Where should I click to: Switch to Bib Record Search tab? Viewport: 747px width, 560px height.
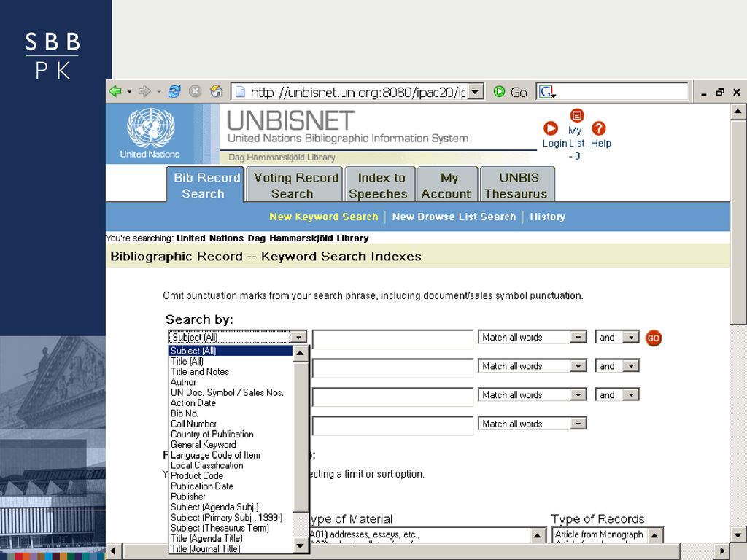click(205, 184)
